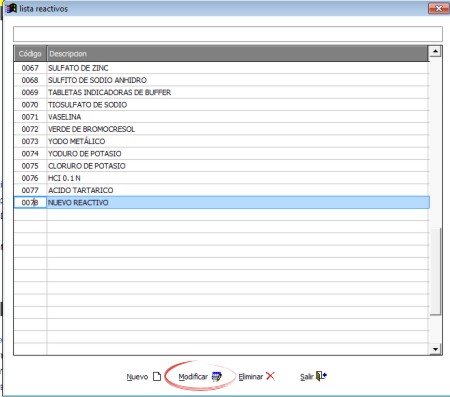450x397 pixels.
Task: Select the row CLORURO DE POTASIO
Action: coord(222,166)
